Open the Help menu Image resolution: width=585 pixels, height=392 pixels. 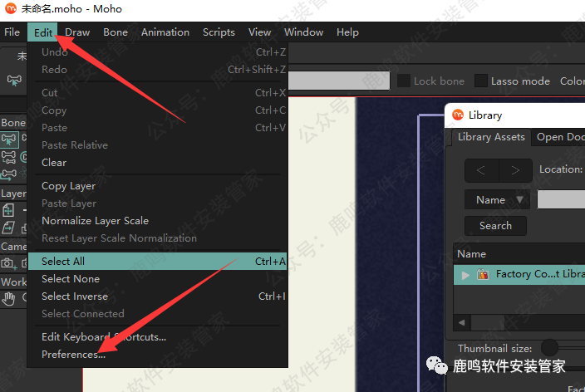pos(347,32)
